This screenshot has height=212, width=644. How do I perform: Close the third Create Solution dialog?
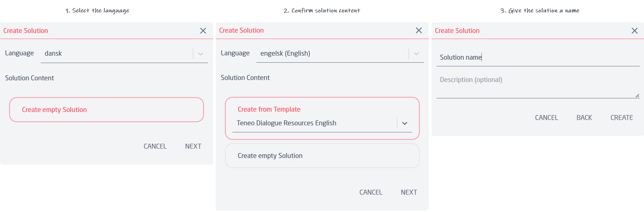click(x=635, y=30)
